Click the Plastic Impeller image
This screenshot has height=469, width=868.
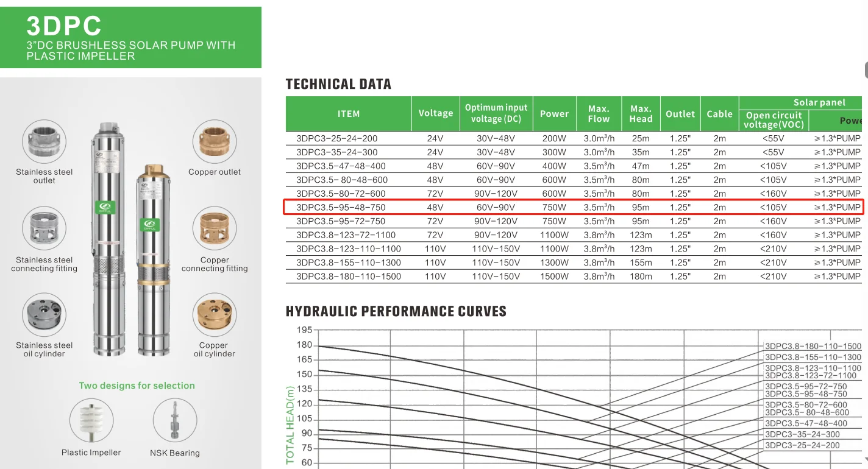[x=91, y=420]
